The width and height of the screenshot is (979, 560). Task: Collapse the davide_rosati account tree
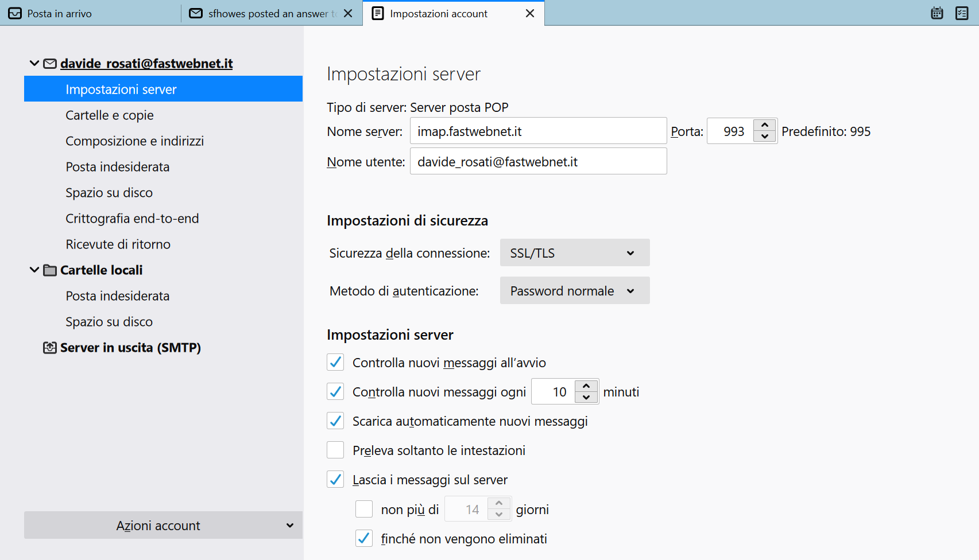pyautogui.click(x=34, y=64)
